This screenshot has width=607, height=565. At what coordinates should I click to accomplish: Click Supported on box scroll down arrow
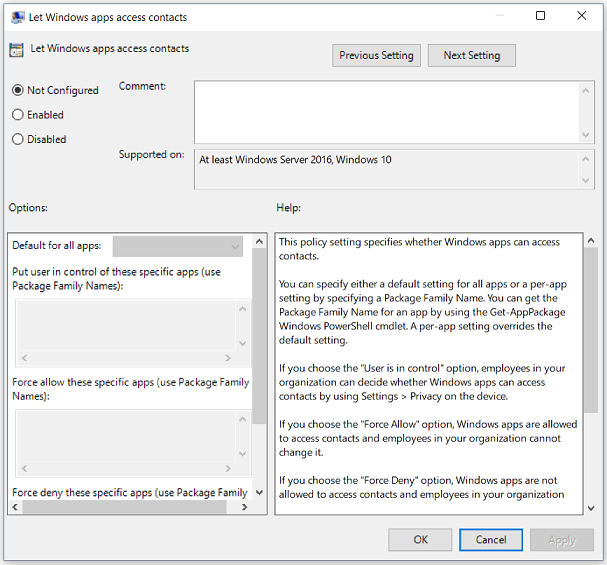(x=586, y=180)
